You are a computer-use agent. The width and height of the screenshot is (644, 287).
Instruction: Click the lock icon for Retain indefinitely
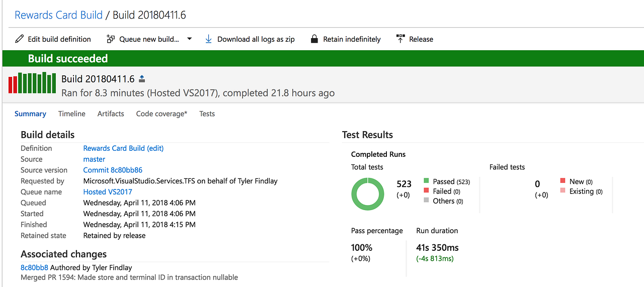tap(314, 39)
